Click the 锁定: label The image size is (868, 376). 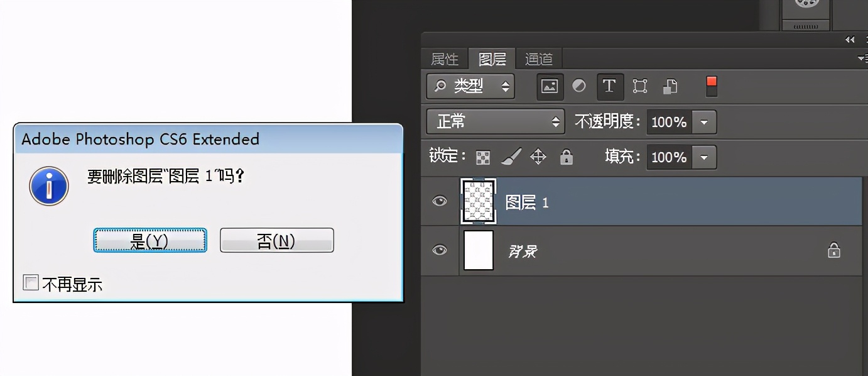coord(448,156)
